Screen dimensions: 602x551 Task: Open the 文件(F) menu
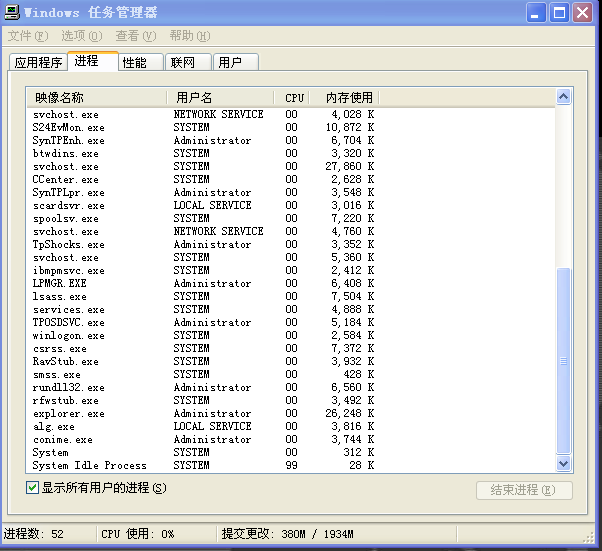pos(28,36)
